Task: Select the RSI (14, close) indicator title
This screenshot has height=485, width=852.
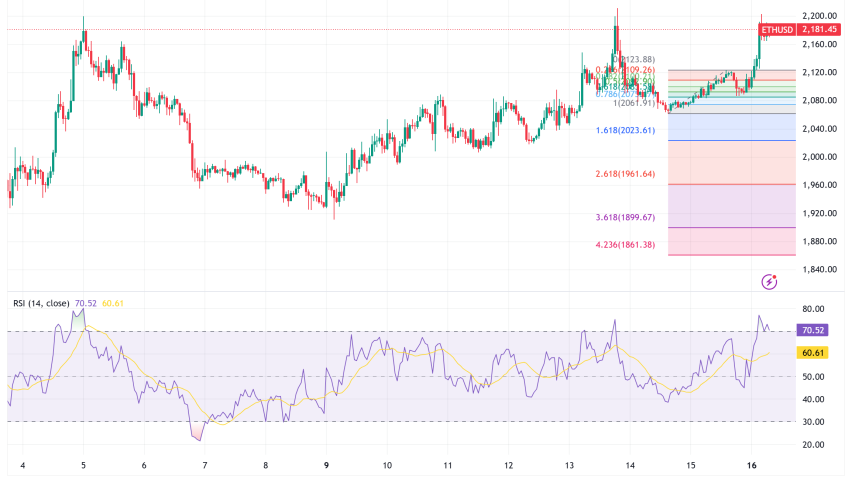Action: coord(38,304)
